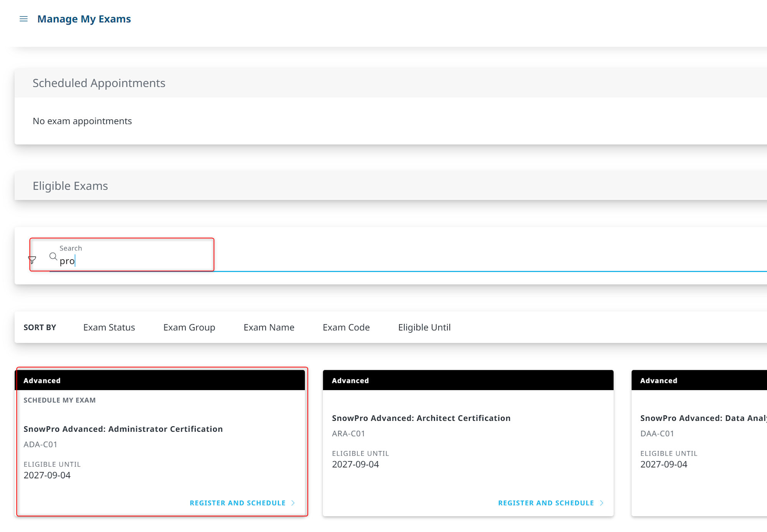Click exam code DAA-C01

click(657, 434)
